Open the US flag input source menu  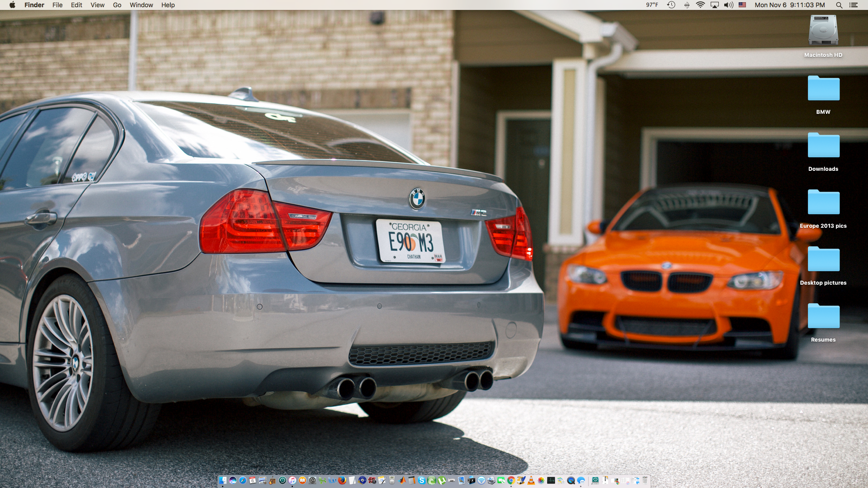pos(742,5)
